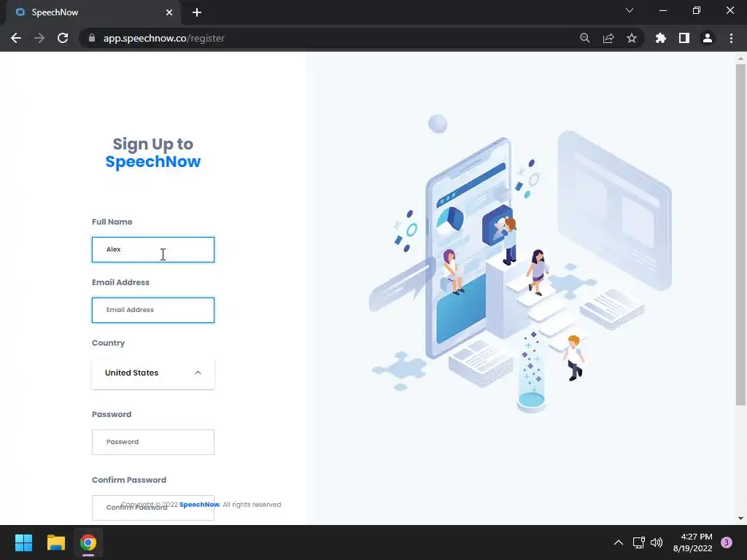Screen dimensions: 747x560
Task: Click the Confirm Password input field
Action: (153, 507)
